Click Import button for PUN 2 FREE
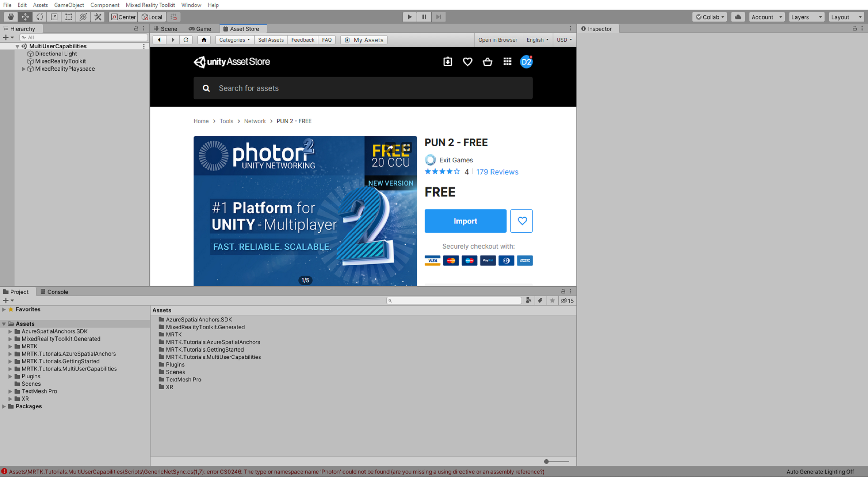This screenshot has width=868, height=477. [x=465, y=220]
